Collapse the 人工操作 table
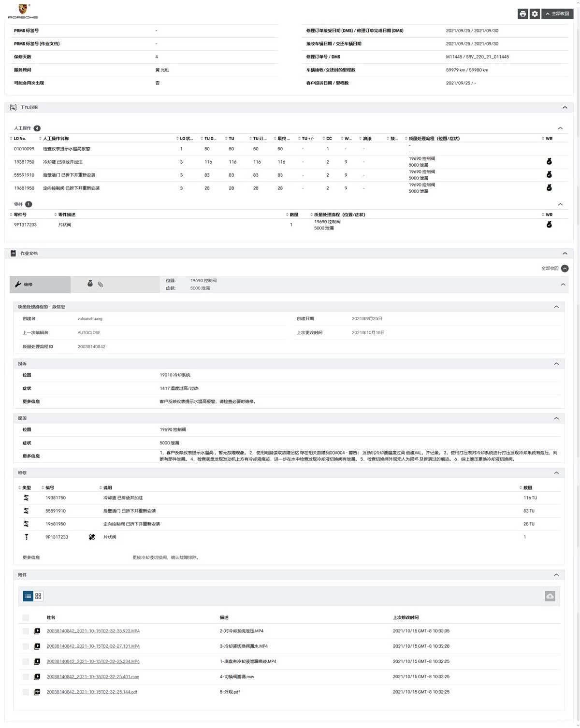This screenshot has height=728, width=580. click(560, 128)
